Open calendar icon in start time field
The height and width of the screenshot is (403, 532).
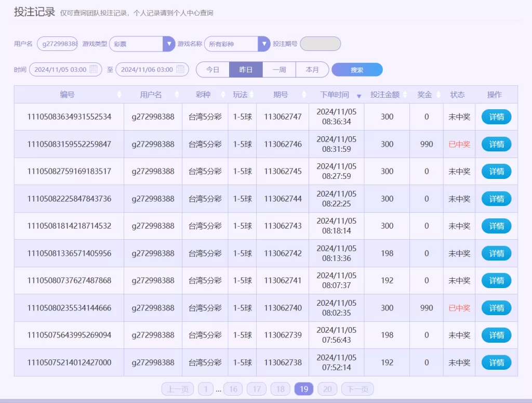(x=94, y=69)
